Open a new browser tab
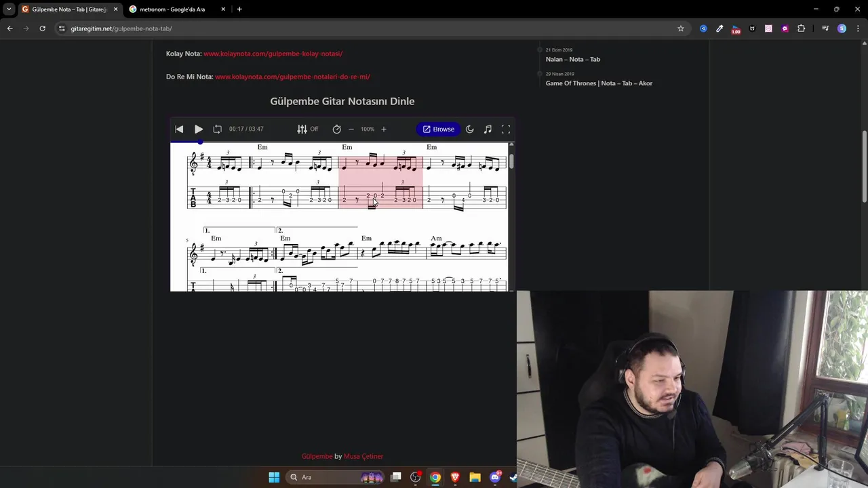 pos(239,9)
